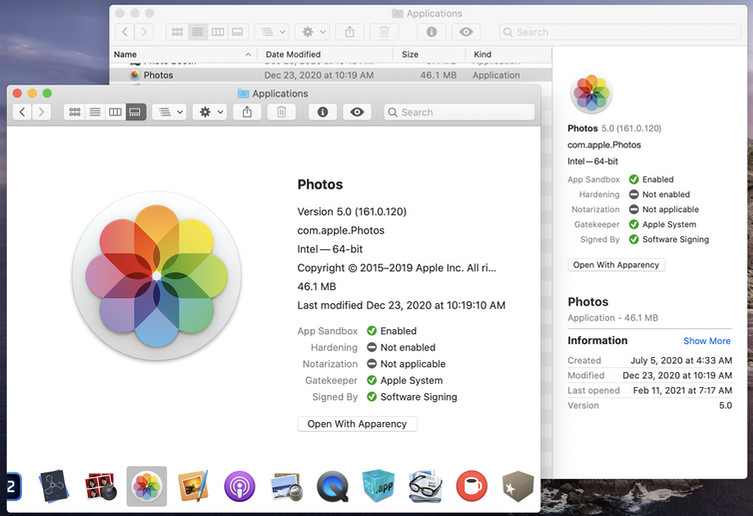
Task: Switch rear window to gallery view
Action: [238, 32]
